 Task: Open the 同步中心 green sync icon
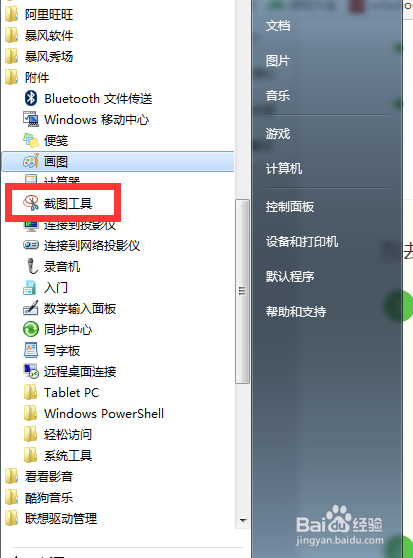click(x=31, y=329)
